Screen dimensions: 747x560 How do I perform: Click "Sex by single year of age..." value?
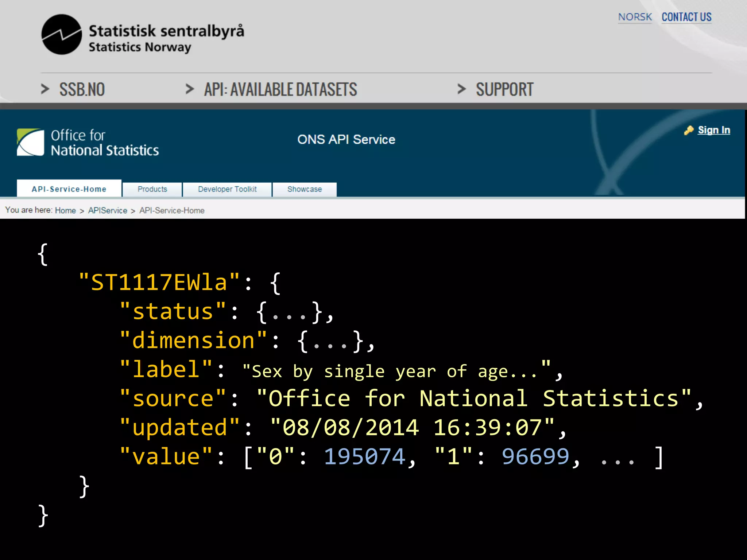pos(396,371)
